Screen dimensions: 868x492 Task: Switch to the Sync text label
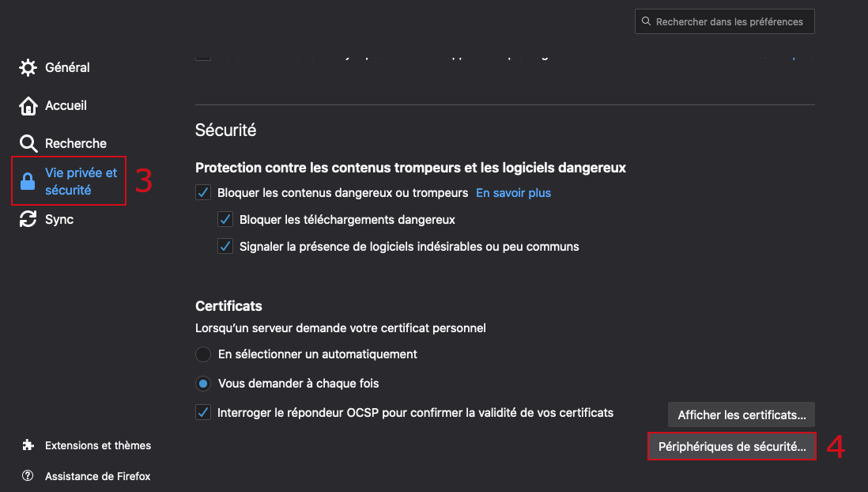pos(59,220)
